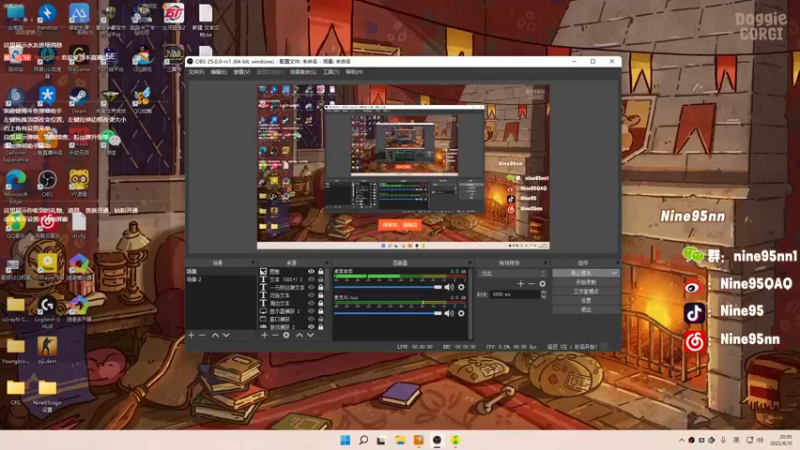This screenshot has height=450, width=800.
Task: Add a new scene with the plus icon
Action: 191,335
